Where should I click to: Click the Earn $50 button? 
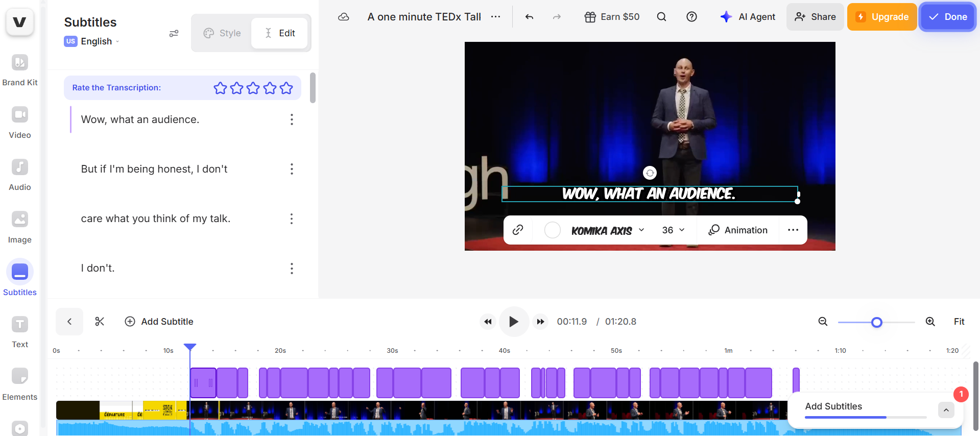tap(612, 17)
